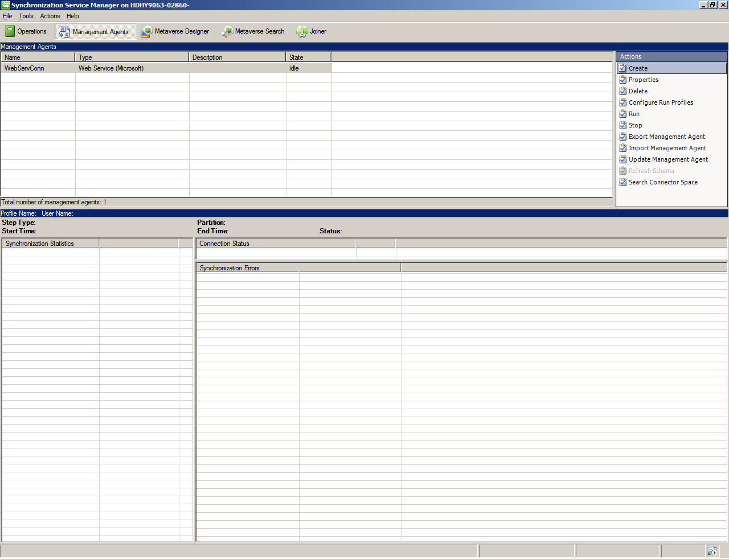Sort by the Type column header
Screen dimensions: 729x560
132,57
